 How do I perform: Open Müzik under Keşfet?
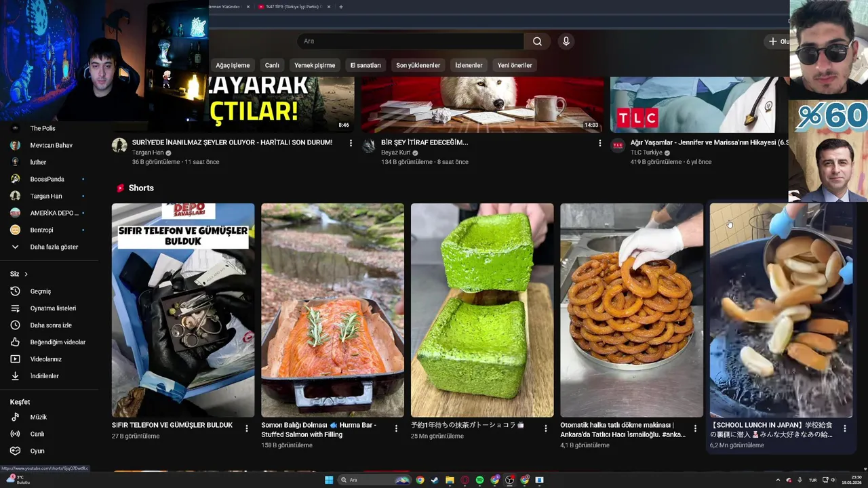(x=38, y=418)
